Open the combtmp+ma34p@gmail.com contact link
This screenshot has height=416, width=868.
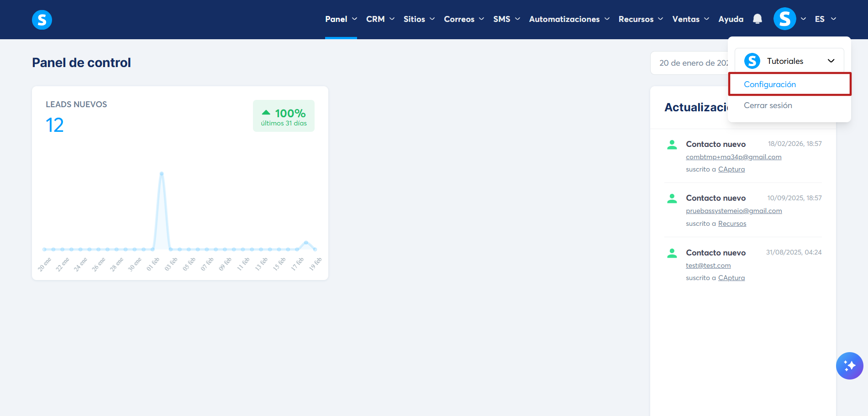point(733,157)
